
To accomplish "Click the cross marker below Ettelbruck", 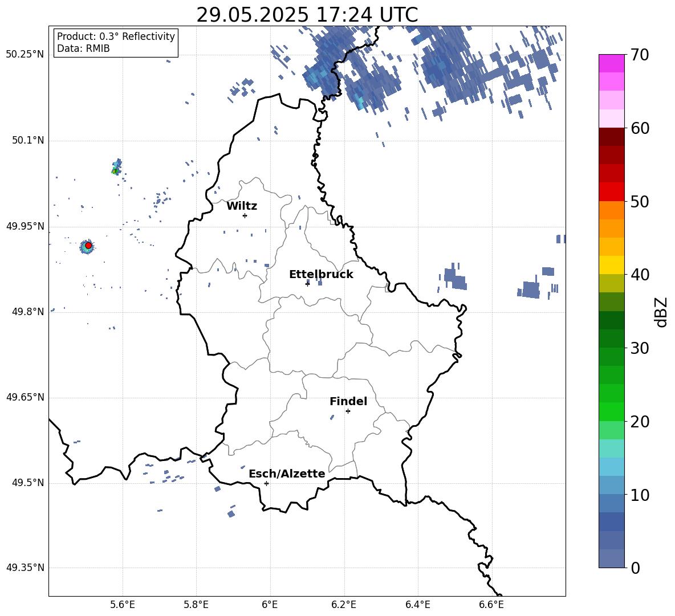I will pos(307,283).
